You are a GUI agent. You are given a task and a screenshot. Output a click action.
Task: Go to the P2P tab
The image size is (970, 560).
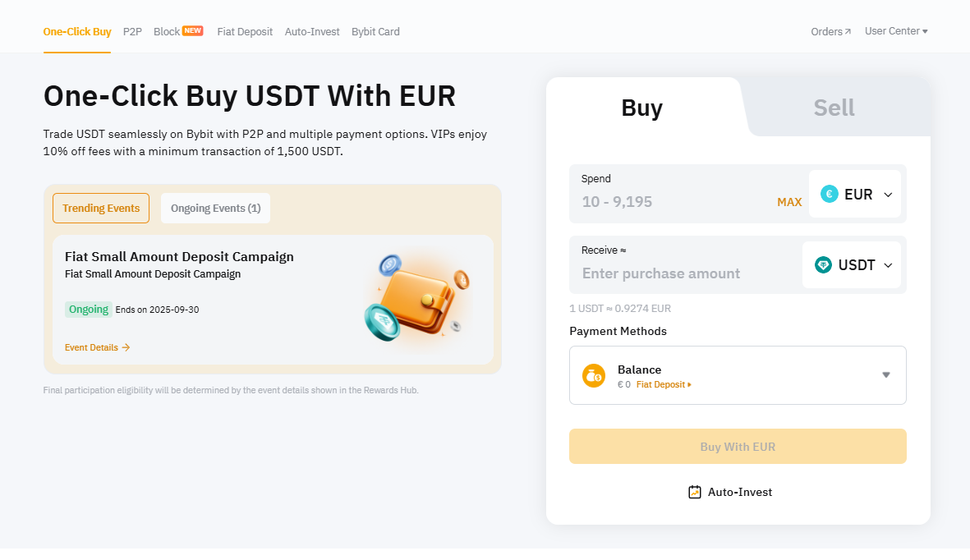pyautogui.click(x=132, y=31)
